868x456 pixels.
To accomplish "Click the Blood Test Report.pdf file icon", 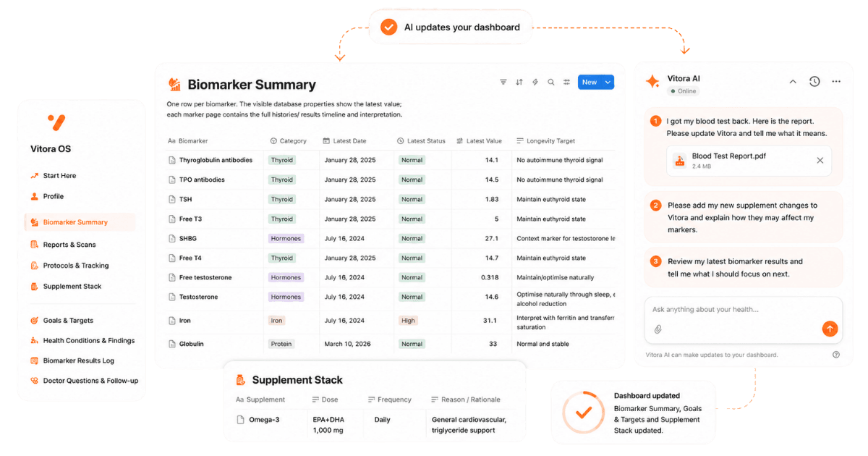I will 679,161.
